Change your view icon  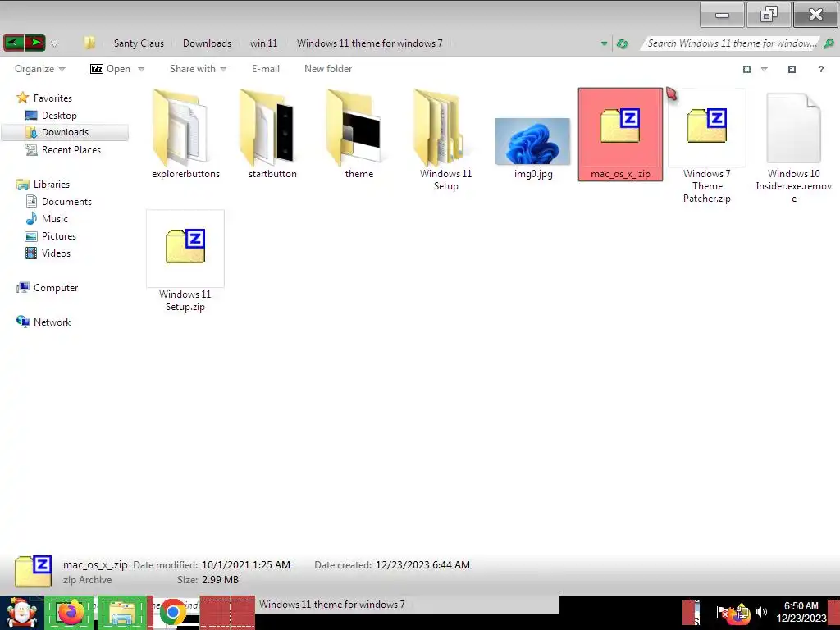(746, 69)
